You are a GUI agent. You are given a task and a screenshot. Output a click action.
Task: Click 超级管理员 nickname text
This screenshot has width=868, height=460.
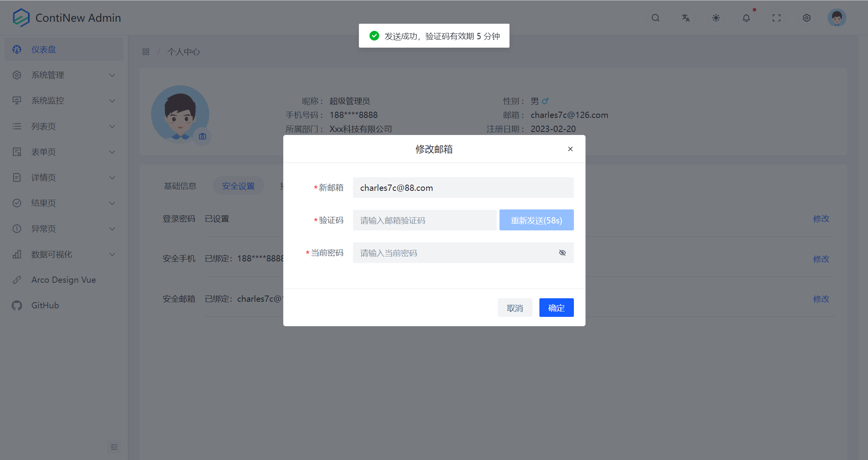pos(350,101)
